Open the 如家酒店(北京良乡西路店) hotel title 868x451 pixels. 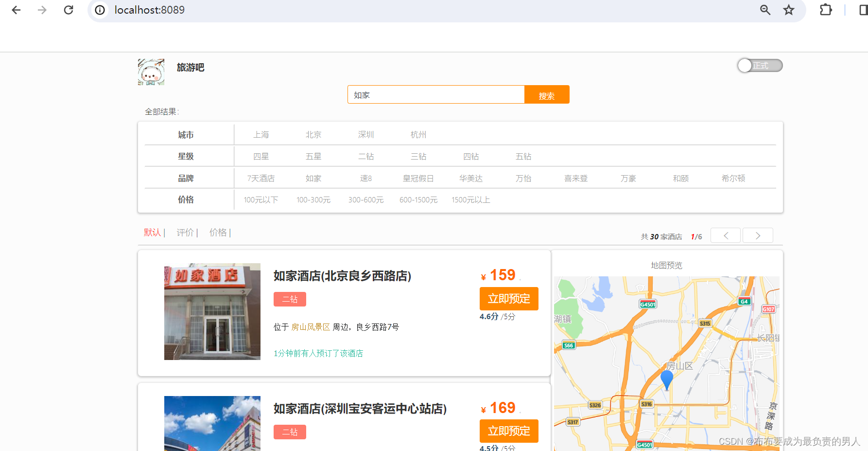pos(342,276)
